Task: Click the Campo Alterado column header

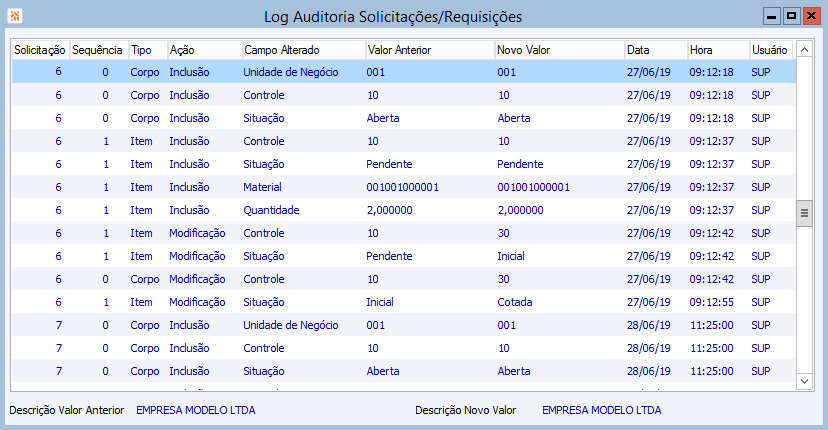Action: click(x=303, y=50)
